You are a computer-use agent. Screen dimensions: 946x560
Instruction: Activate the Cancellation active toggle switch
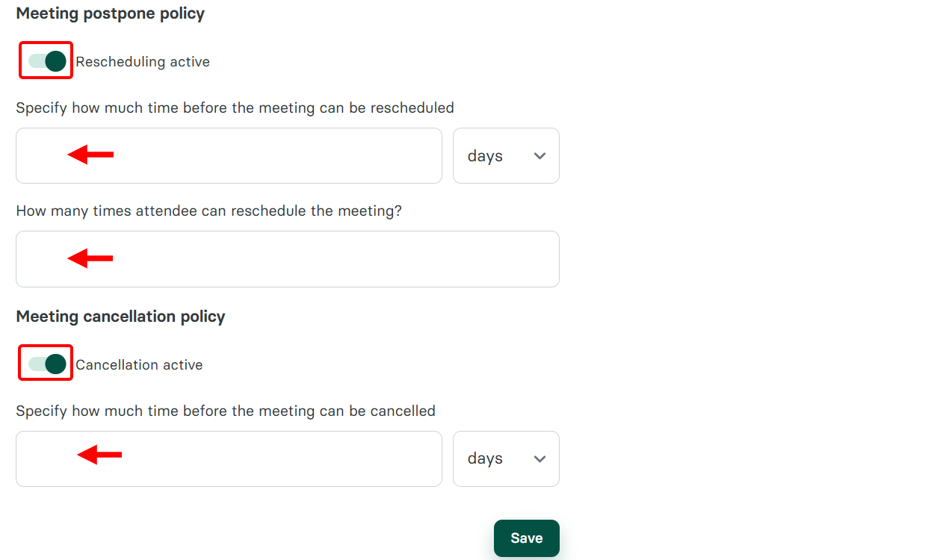45,364
